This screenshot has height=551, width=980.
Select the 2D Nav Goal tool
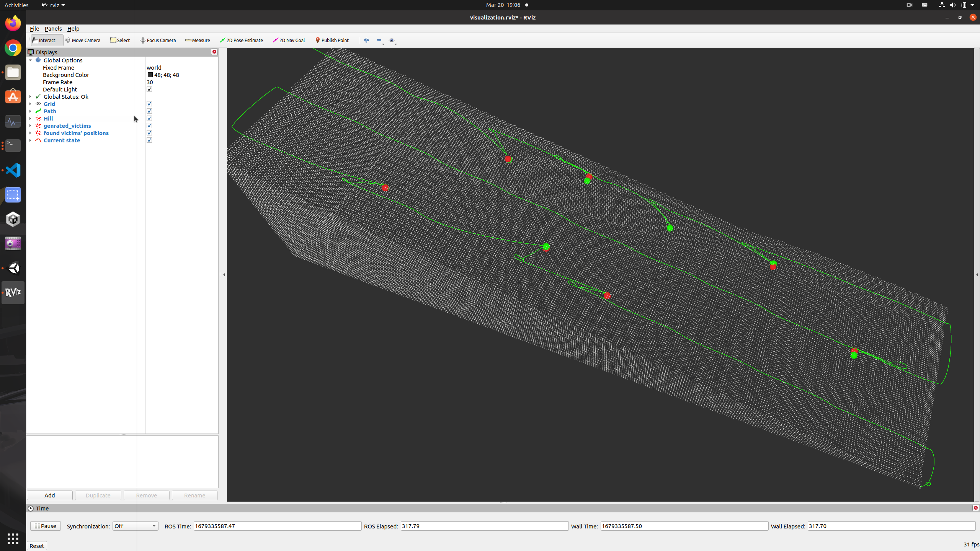[289, 40]
